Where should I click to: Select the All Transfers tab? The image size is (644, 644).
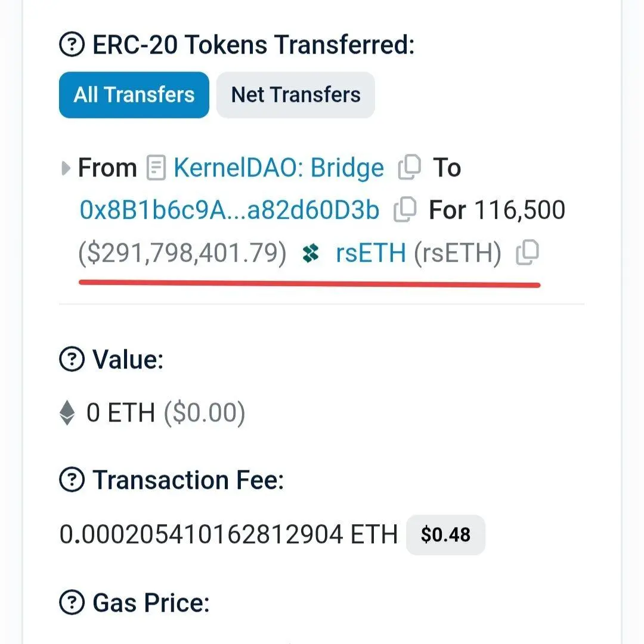[134, 95]
